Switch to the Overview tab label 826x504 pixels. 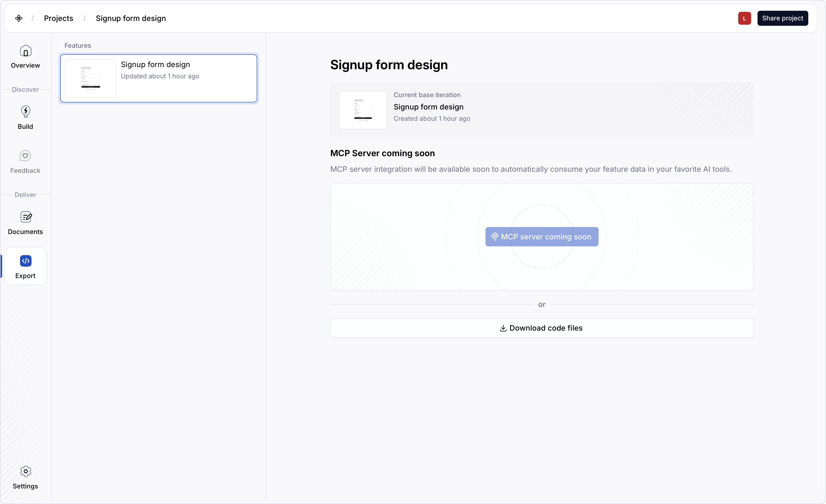tap(26, 65)
